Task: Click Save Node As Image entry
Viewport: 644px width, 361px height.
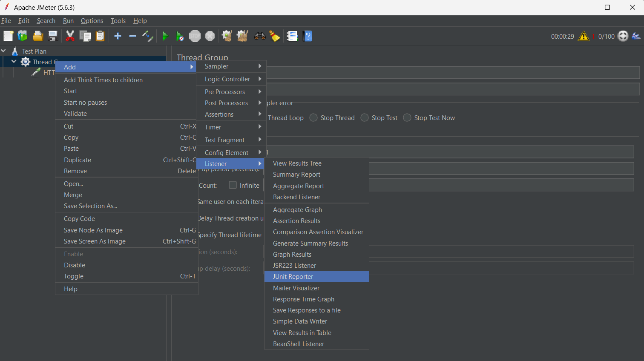Action: (93, 230)
